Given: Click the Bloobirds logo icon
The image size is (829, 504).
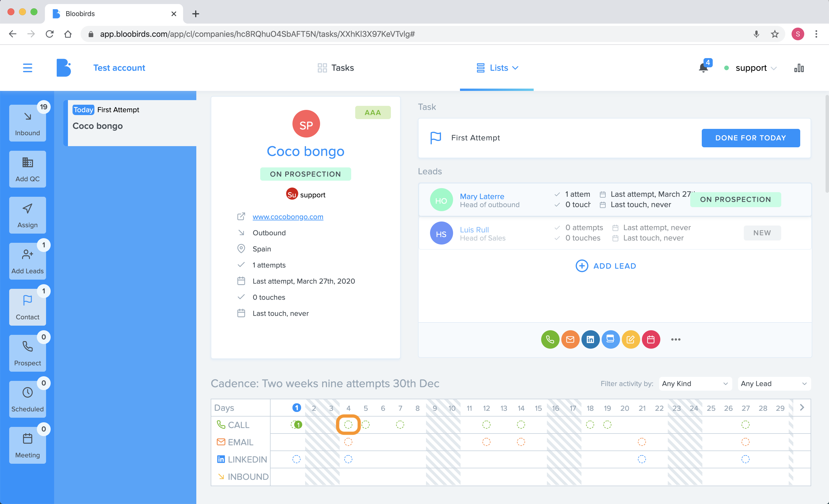Looking at the screenshot, I should [x=64, y=68].
